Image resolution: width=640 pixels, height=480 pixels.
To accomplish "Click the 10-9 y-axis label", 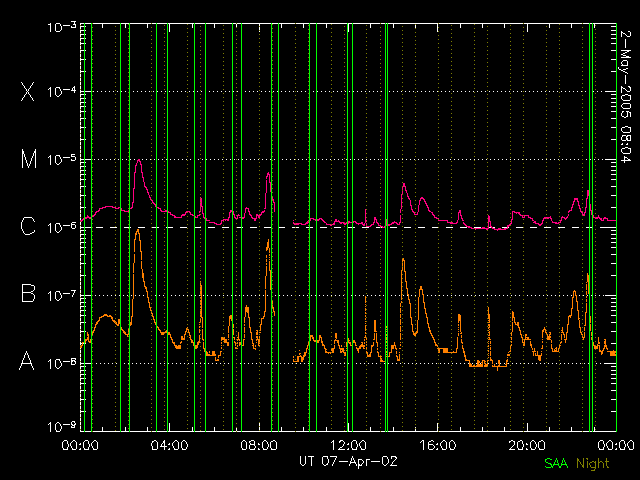I will click(62, 427).
